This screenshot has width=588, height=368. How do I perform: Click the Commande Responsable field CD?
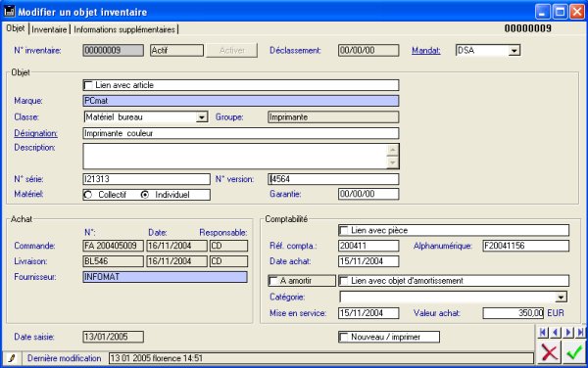point(228,246)
